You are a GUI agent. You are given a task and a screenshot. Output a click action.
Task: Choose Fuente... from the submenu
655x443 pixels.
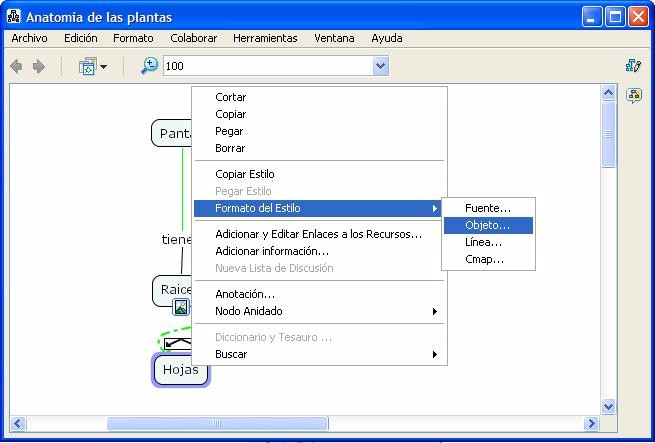487,208
